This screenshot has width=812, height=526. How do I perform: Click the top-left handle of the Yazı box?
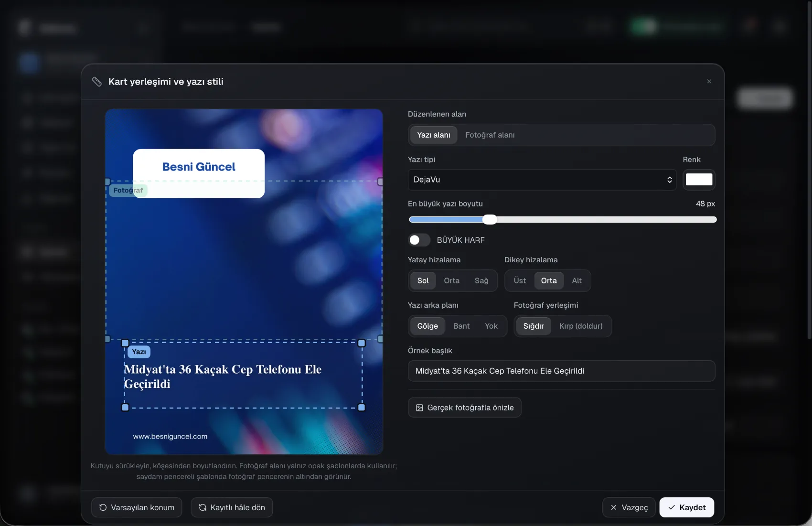125,343
